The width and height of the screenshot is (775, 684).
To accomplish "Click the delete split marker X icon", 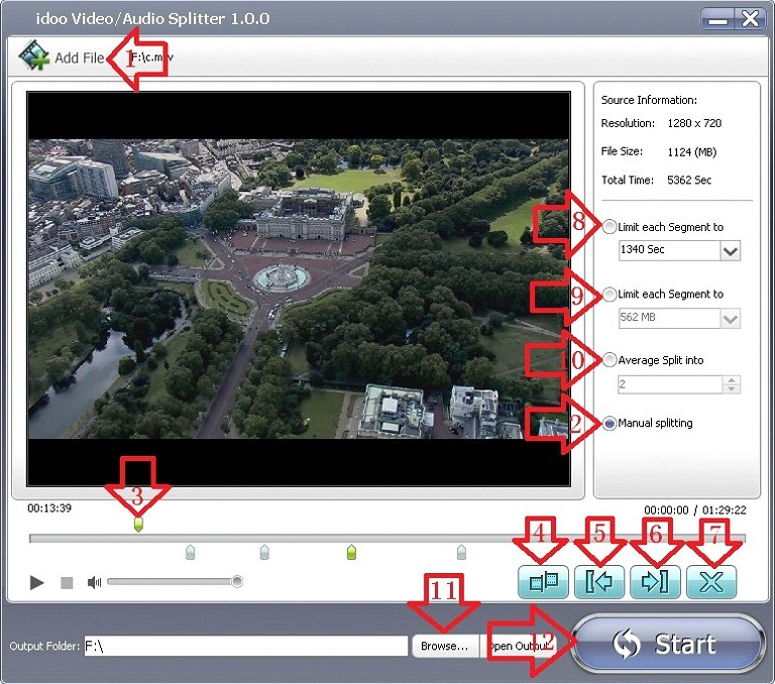I will pyautogui.click(x=711, y=582).
